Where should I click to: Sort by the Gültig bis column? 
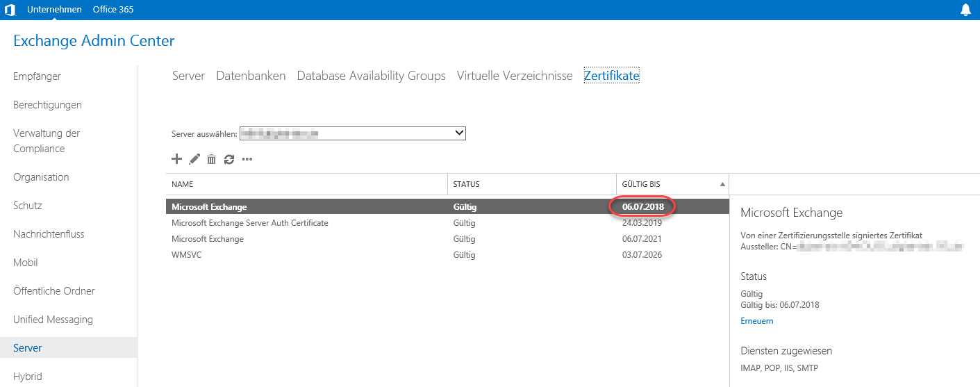coord(641,184)
